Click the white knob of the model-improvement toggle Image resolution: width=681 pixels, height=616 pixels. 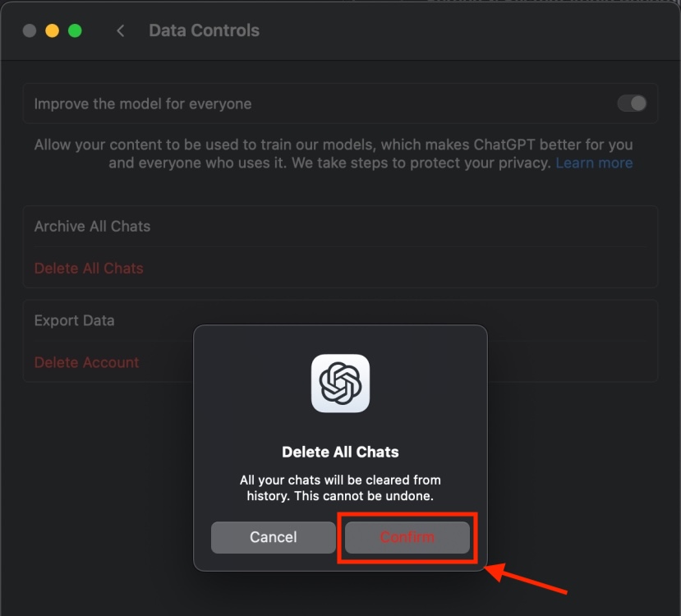(x=637, y=103)
